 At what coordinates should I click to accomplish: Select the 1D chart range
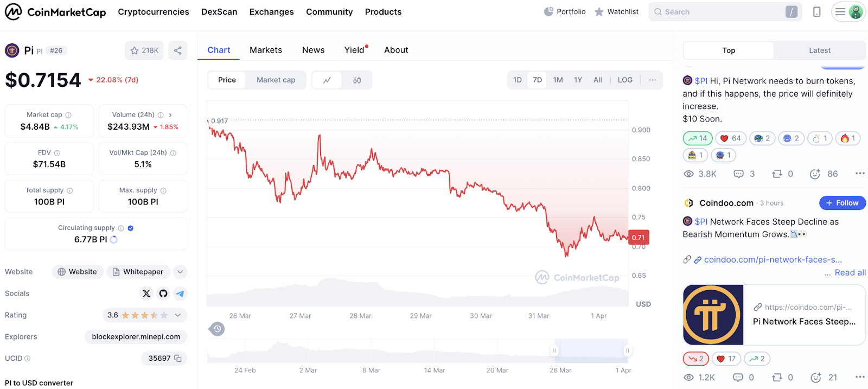pyautogui.click(x=518, y=80)
